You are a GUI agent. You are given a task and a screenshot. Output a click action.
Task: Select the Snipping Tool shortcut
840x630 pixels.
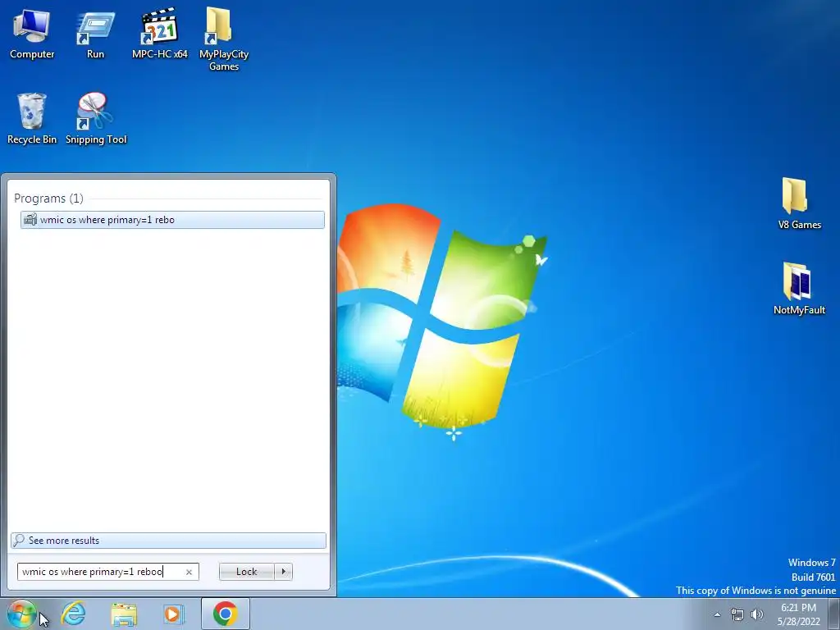(x=96, y=119)
